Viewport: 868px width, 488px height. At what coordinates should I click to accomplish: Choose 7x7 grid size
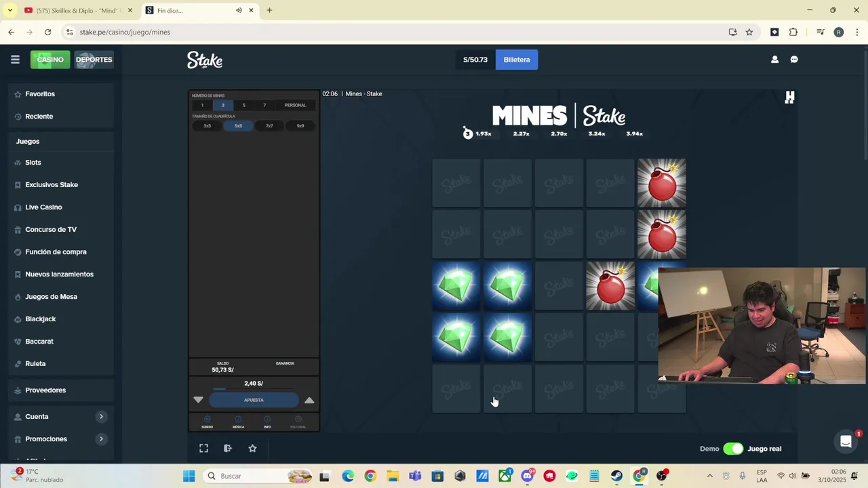[269, 126]
